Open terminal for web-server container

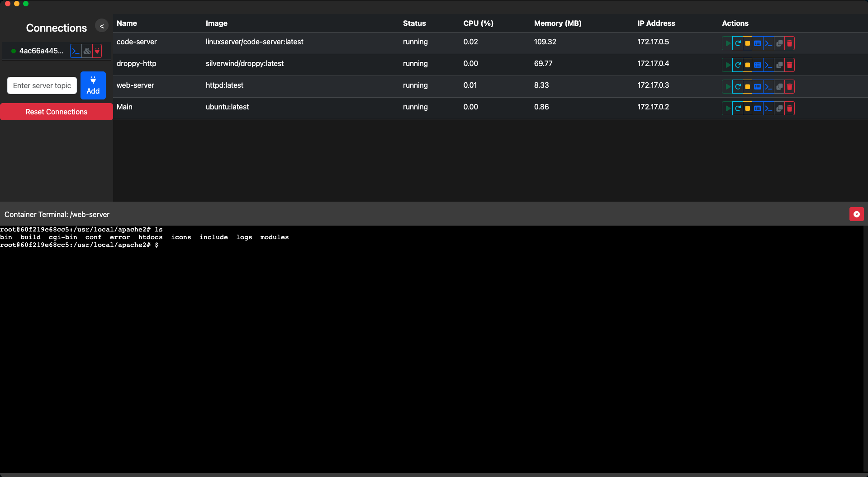[768, 87]
